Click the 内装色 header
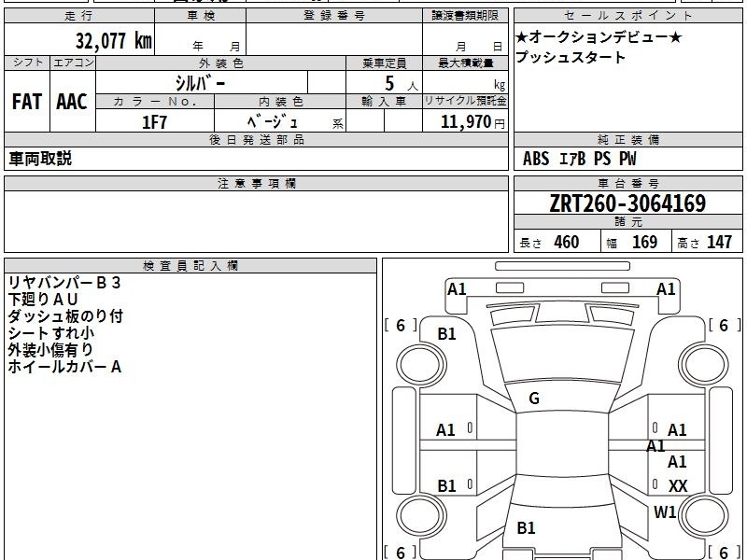This screenshot has height=560, width=747. point(280,102)
